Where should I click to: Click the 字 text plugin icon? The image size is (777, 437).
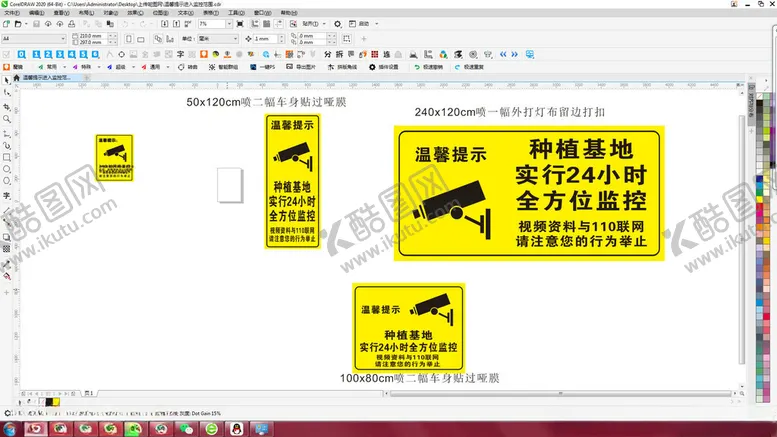pos(180,55)
